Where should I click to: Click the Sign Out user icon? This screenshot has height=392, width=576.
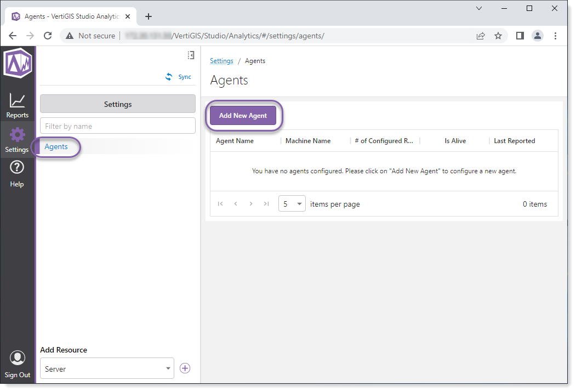18,358
